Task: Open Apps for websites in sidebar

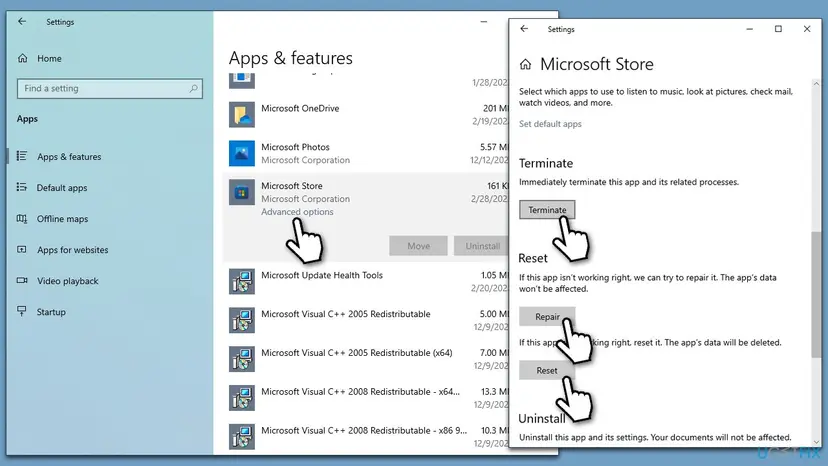Action: (72, 250)
